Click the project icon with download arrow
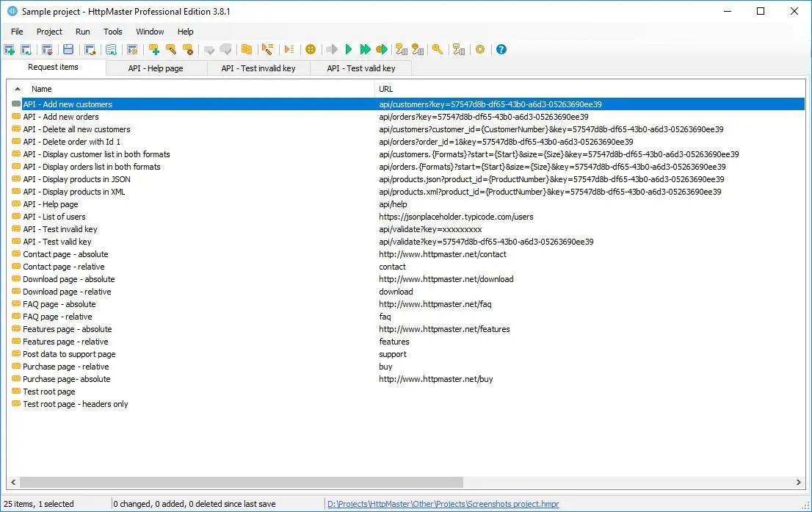Viewport: 812px width, 512px height. coord(47,49)
